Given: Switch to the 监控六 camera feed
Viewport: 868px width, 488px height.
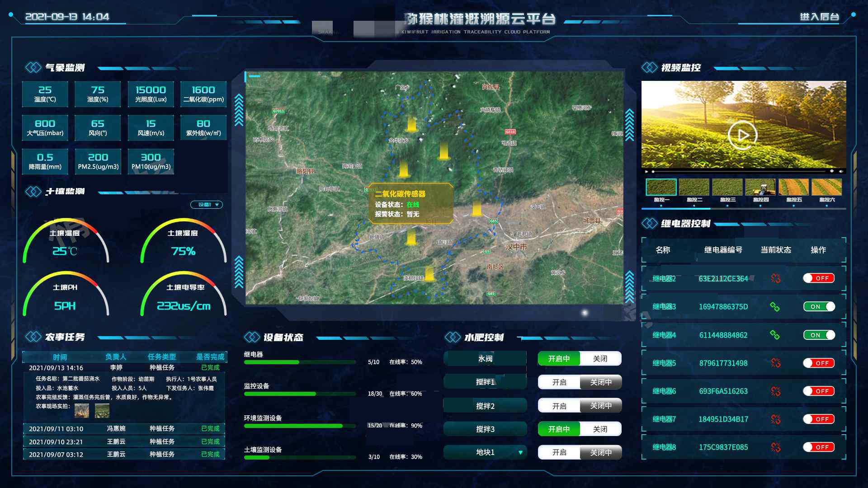Looking at the screenshot, I should (826, 187).
